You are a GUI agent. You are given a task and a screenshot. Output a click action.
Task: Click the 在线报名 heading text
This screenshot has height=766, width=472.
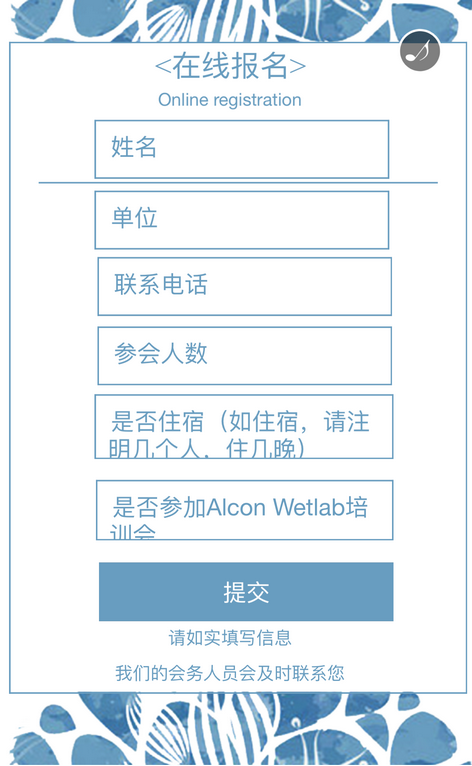pos(230,66)
